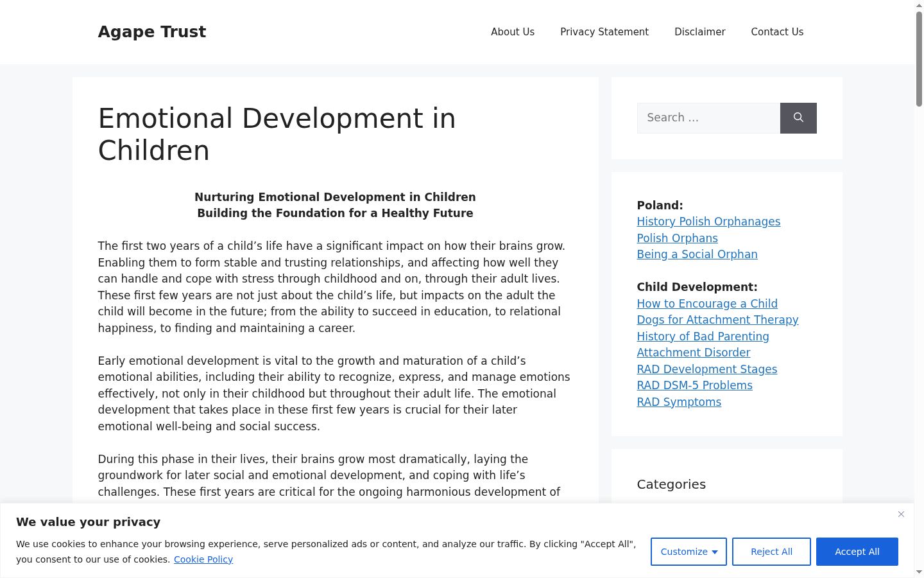Open How to Encourage a Child
924x578 pixels.
707,304
